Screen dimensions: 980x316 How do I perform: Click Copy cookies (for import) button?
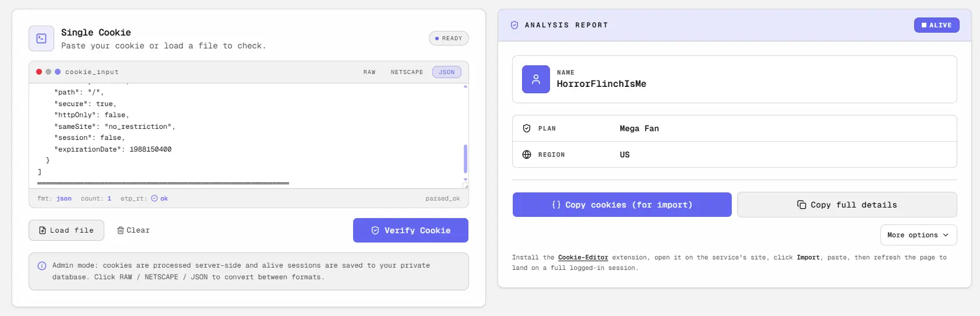(x=622, y=205)
